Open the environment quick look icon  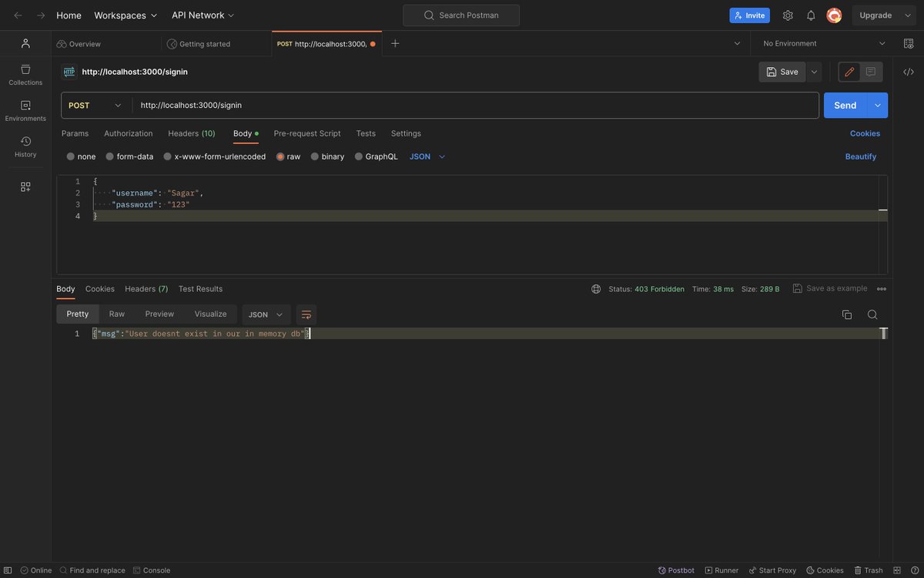coord(909,43)
